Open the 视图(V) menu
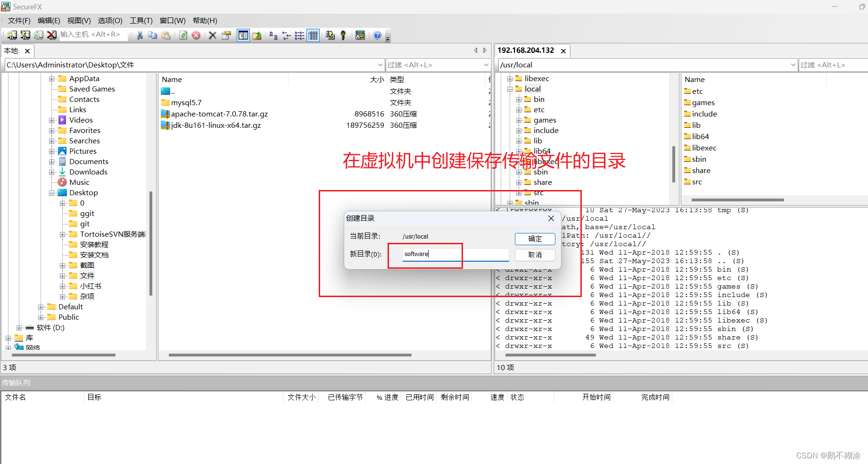 click(79, 21)
